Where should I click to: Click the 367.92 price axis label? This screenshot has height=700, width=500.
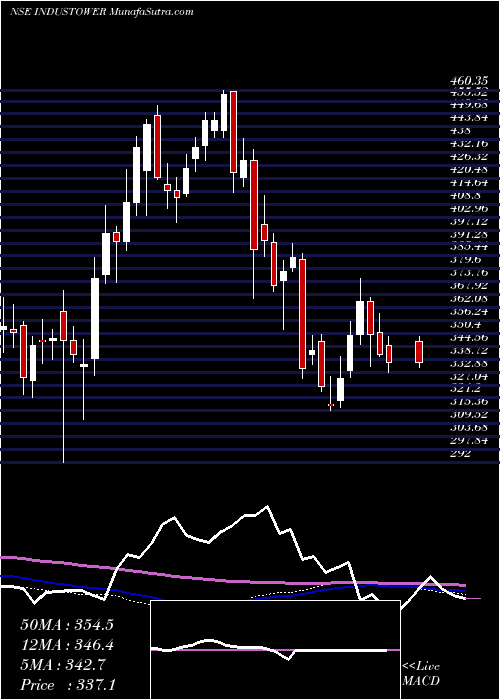pos(468,285)
